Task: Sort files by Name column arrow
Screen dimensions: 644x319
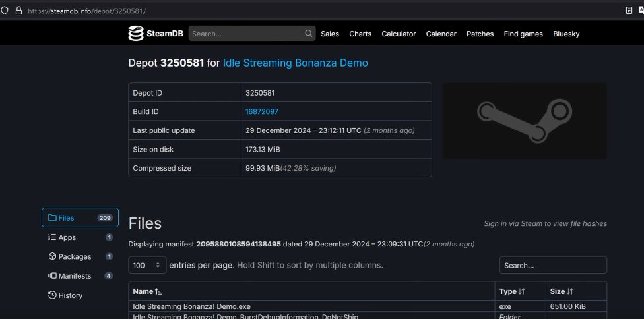Action: click(x=158, y=291)
